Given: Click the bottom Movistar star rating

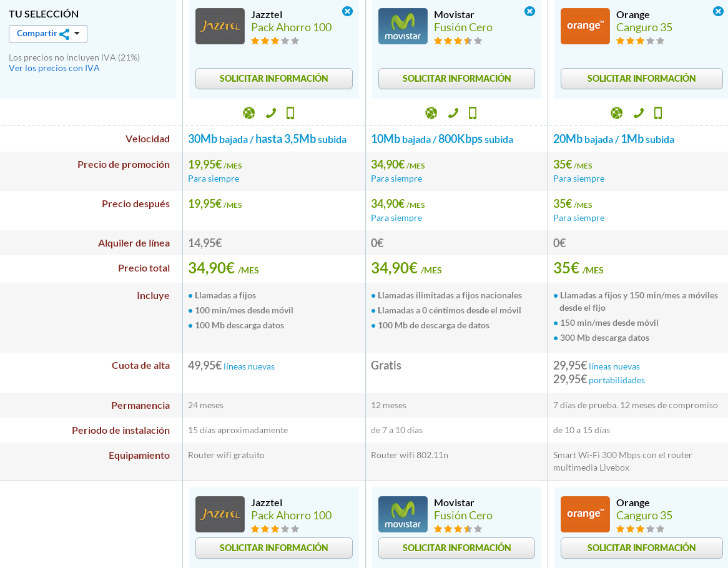Looking at the screenshot, I should [458, 529].
